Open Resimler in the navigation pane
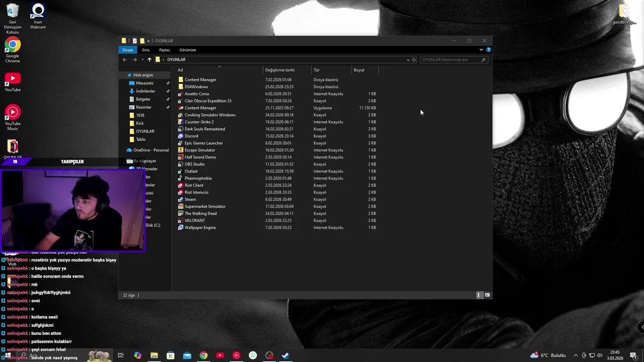The image size is (644, 362). [x=143, y=107]
